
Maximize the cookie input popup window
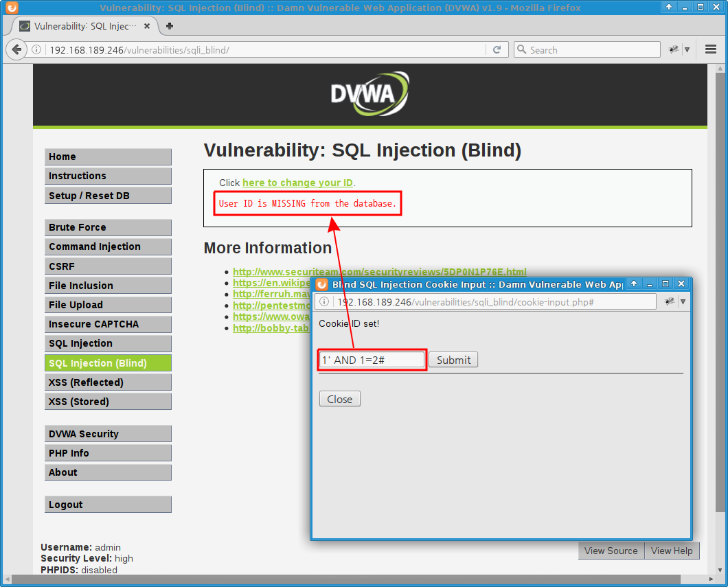[x=666, y=284]
